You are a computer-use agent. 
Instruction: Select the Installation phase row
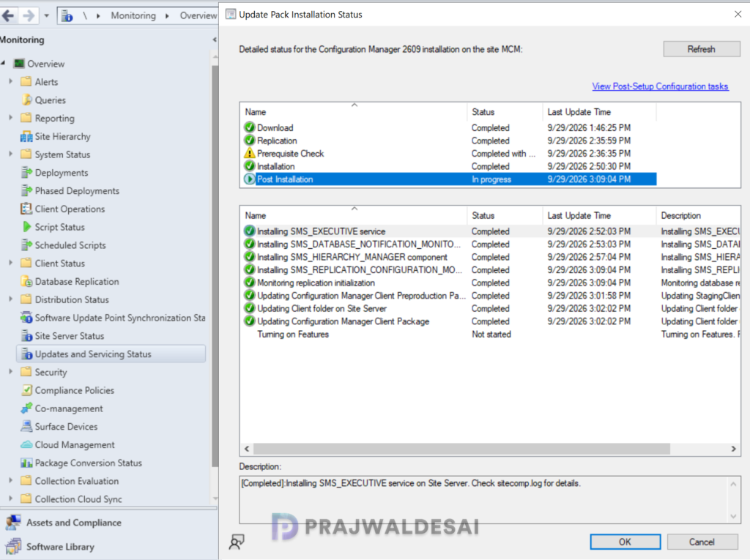[x=448, y=166]
